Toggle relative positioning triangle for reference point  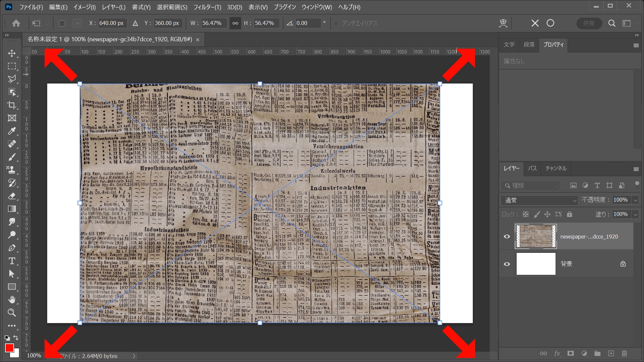(135, 23)
